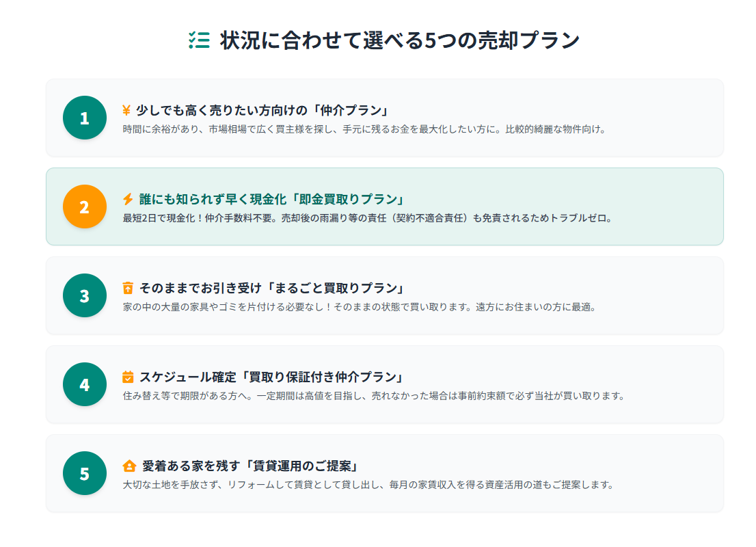Click the description starting with 最短2日で現金化
Image resolution: width=756 pixels, height=547 pixels.
coord(367,219)
